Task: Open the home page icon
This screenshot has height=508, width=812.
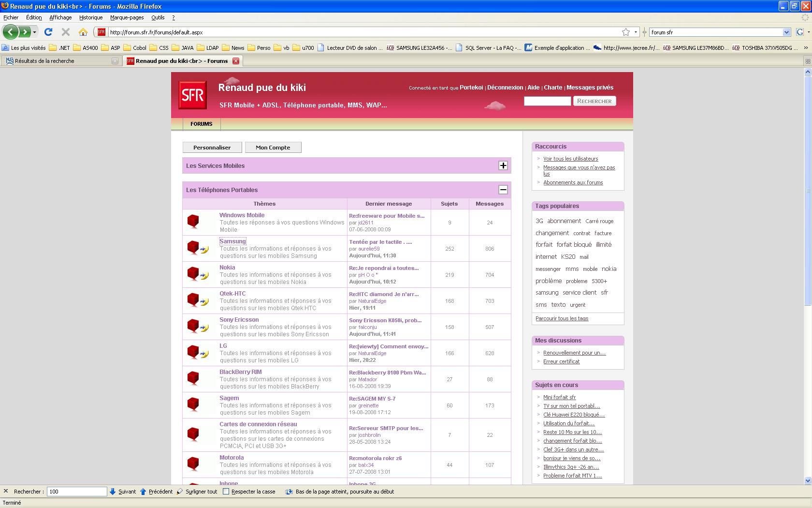Action: coord(83,32)
